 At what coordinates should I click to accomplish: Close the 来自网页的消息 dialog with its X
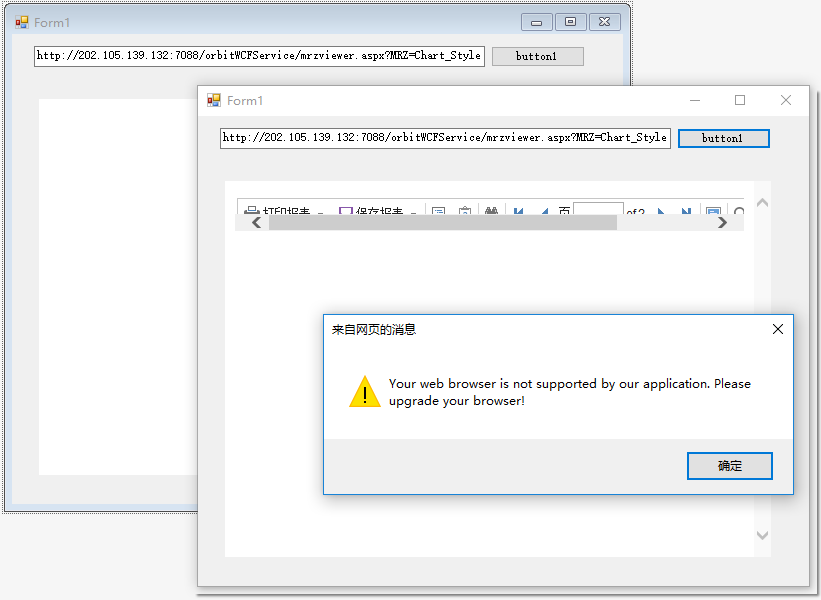778,329
